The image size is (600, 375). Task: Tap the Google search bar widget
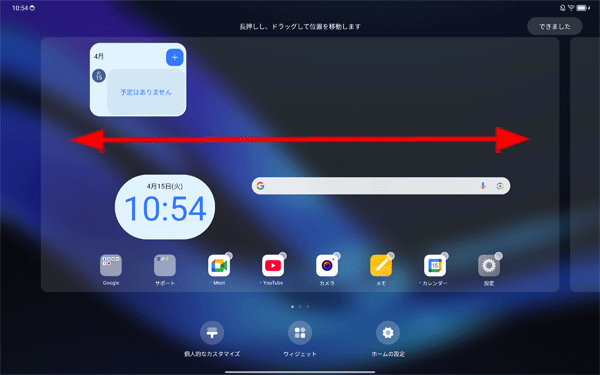click(381, 186)
